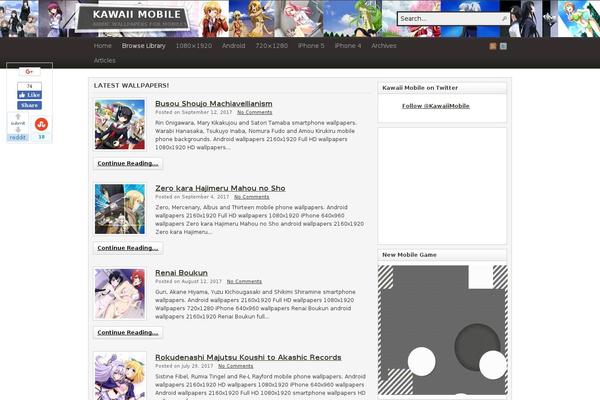The height and width of the screenshot is (400, 600).
Task: Open Zero kara Hajimeru Mahou no Sho title
Action: click(220, 188)
